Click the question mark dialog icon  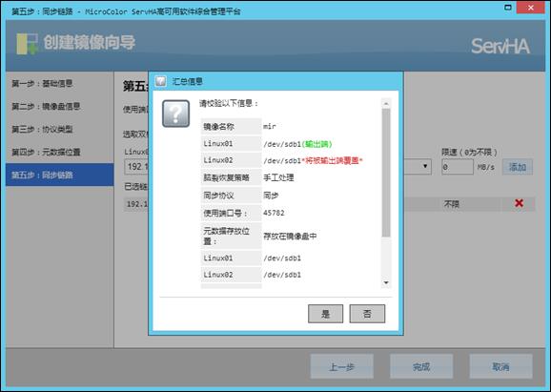(x=175, y=113)
